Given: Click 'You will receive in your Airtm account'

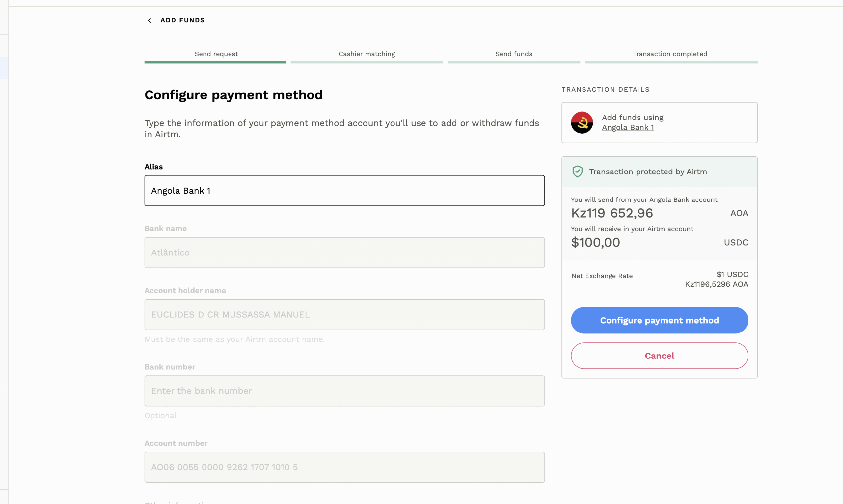Looking at the screenshot, I should pyautogui.click(x=632, y=229).
